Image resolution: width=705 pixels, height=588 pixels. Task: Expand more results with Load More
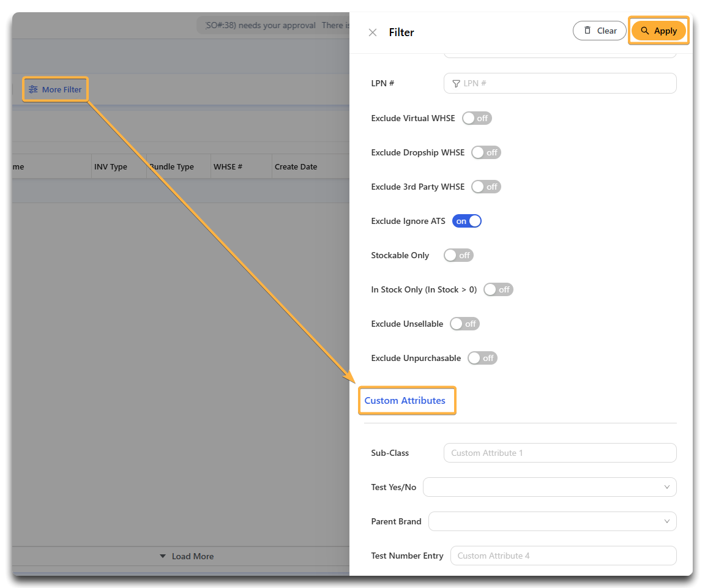(x=192, y=556)
